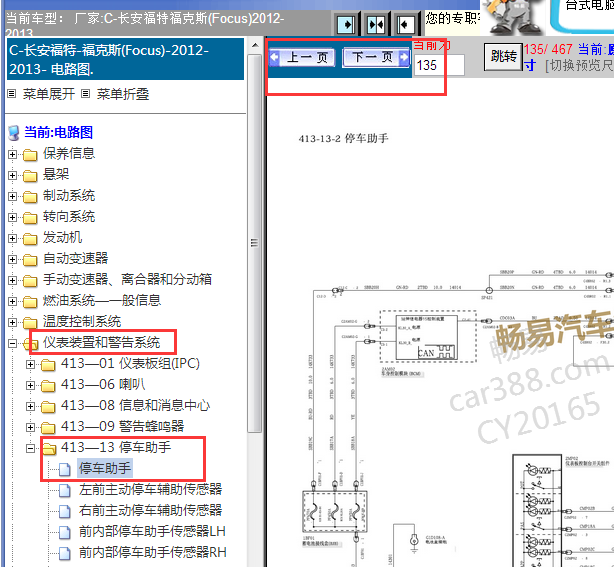Expand the 燃油系统—一般信息 folder
This screenshot has height=567, width=614.
[12, 302]
